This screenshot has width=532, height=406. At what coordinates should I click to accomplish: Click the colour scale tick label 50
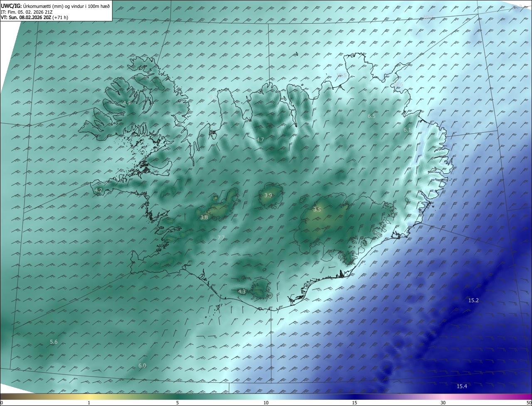(x=529, y=403)
